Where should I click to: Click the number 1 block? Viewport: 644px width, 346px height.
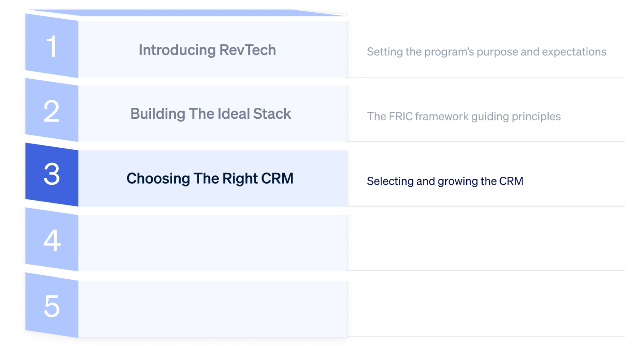tap(52, 47)
